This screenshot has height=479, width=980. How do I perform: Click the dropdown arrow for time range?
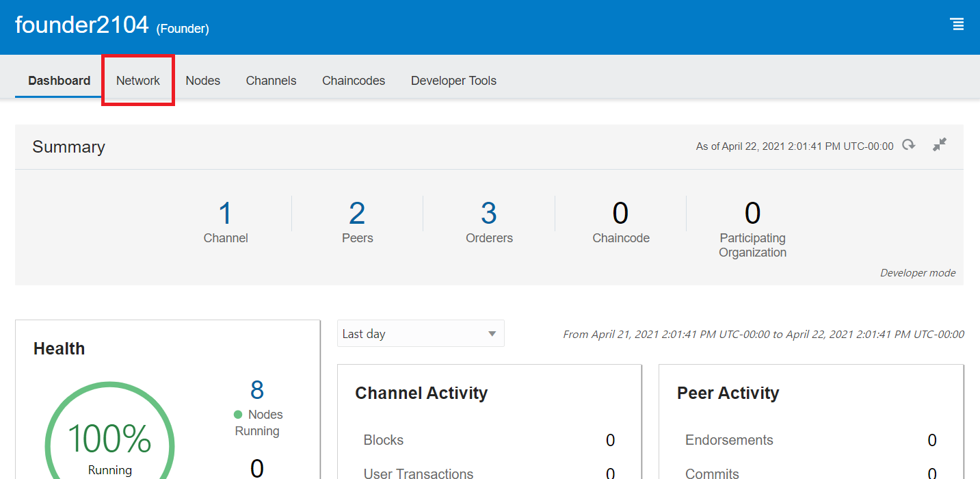pos(492,334)
